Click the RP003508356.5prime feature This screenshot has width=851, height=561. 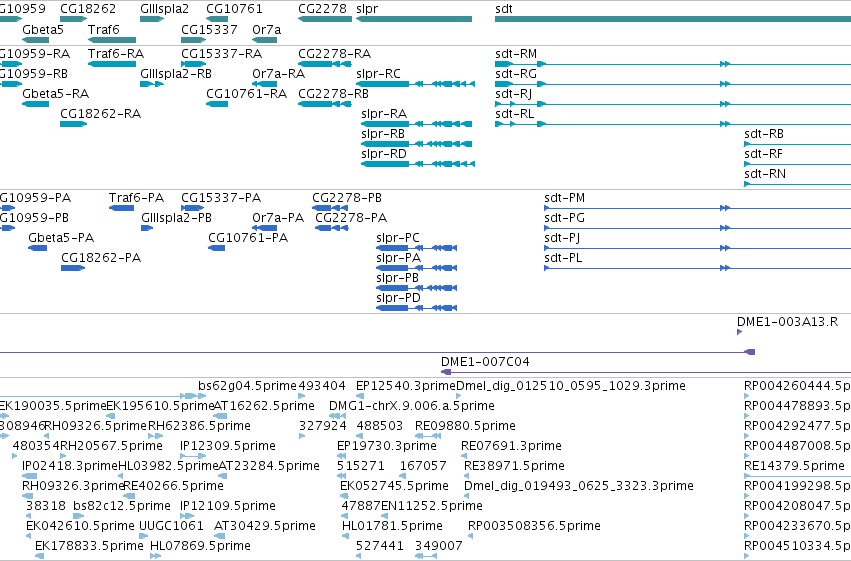[471, 536]
